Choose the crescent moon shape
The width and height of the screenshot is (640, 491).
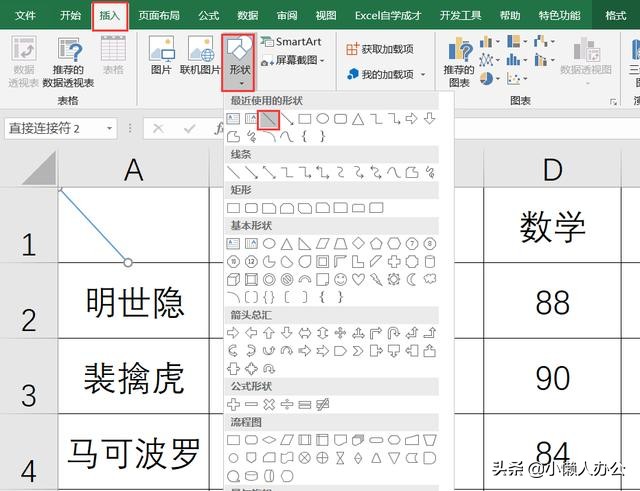point(412,280)
